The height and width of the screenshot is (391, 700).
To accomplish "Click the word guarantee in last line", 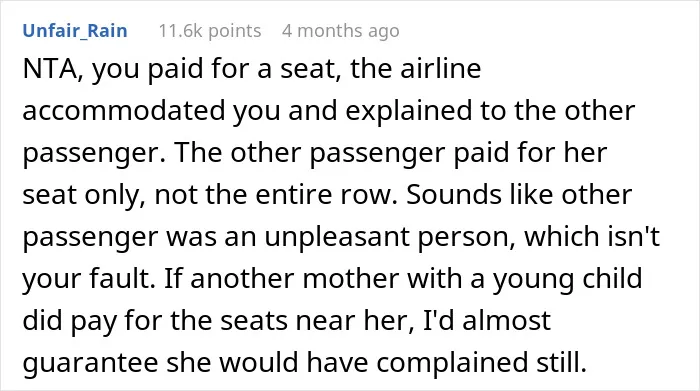I will [90, 363].
